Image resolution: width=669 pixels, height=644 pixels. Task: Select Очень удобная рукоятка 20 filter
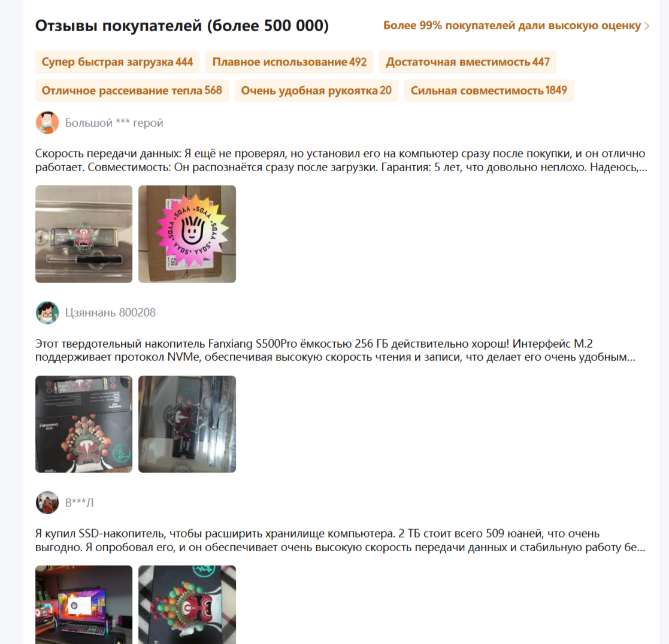point(316,90)
